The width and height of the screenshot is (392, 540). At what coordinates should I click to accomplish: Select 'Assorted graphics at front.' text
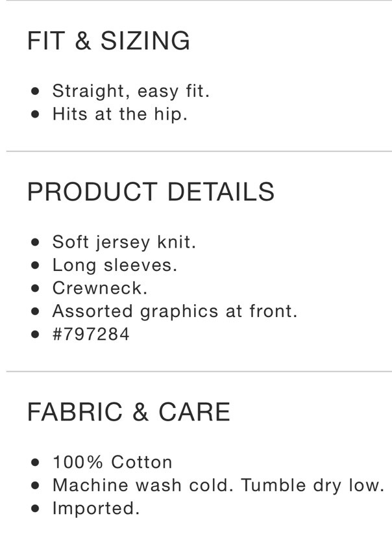pos(175,312)
